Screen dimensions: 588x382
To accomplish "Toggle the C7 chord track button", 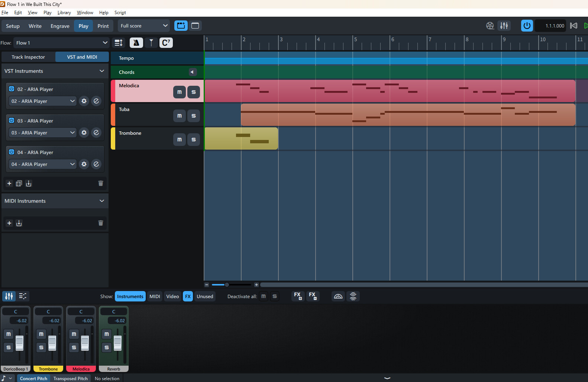I will click(x=166, y=43).
